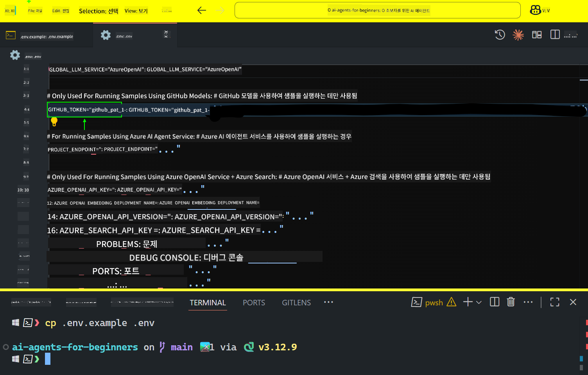
Task: Close the terminal panel
Action: click(573, 302)
